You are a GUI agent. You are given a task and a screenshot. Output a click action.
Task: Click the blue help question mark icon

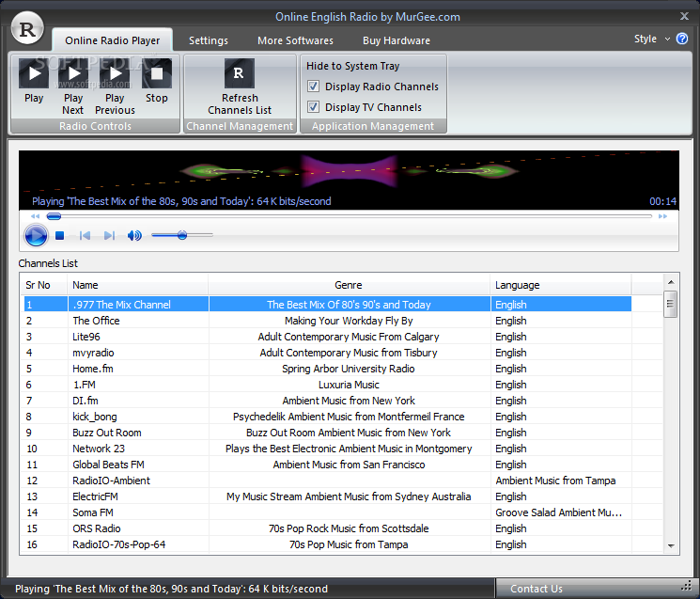coord(682,39)
